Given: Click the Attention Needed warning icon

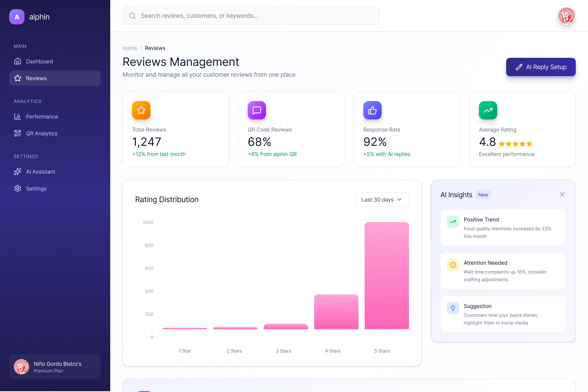Looking at the screenshot, I should (453, 265).
